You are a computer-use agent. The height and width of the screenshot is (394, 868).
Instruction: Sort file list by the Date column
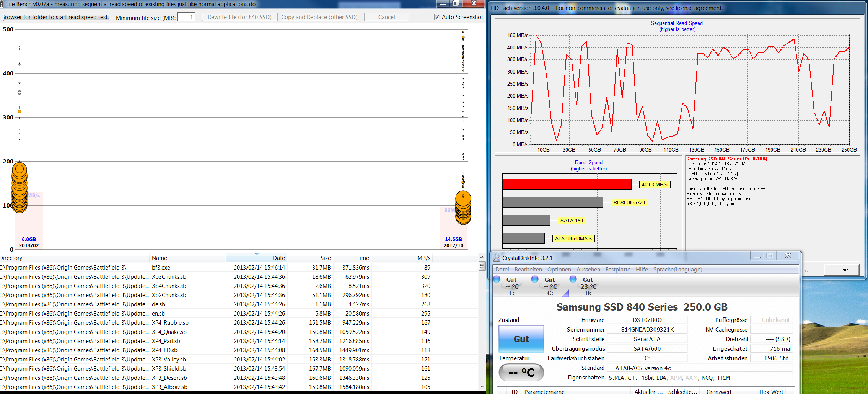click(x=256, y=258)
